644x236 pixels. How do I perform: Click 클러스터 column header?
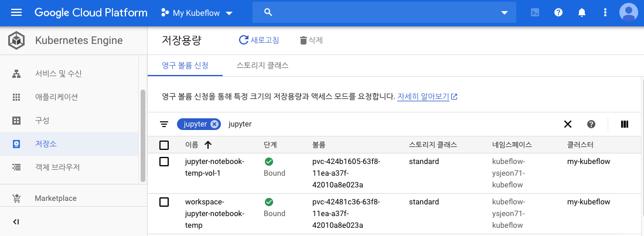tap(580, 145)
